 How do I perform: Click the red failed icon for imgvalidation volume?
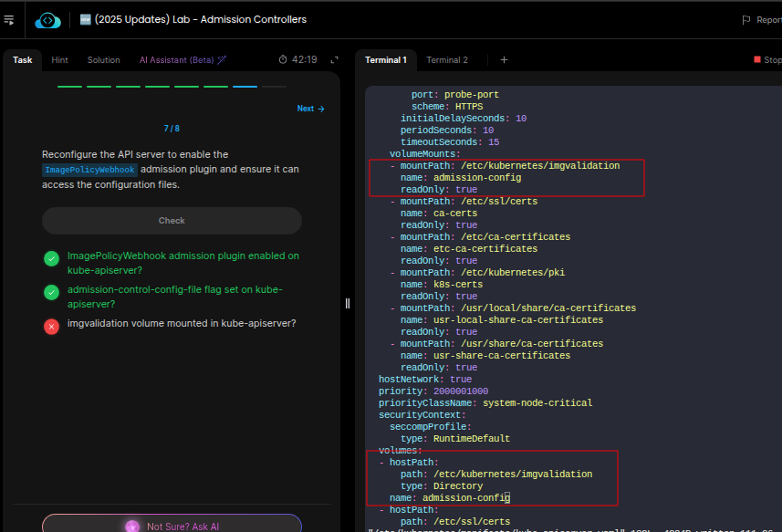(51, 327)
